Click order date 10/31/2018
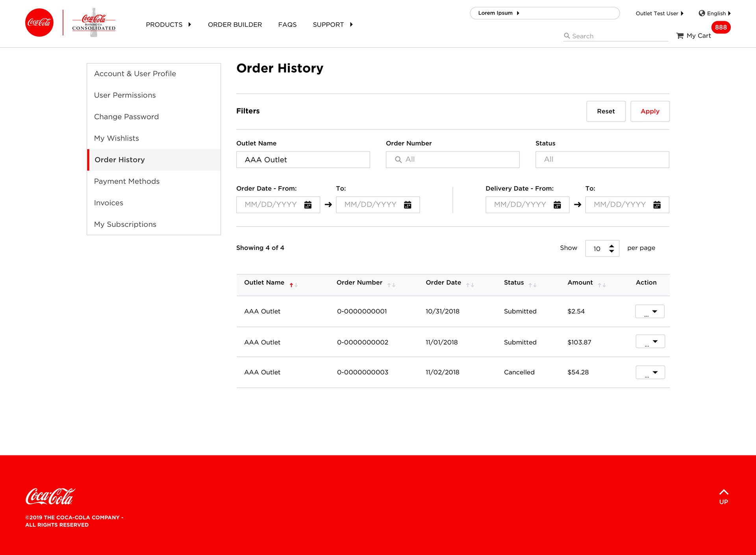The image size is (756, 555). pyautogui.click(x=443, y=311)
